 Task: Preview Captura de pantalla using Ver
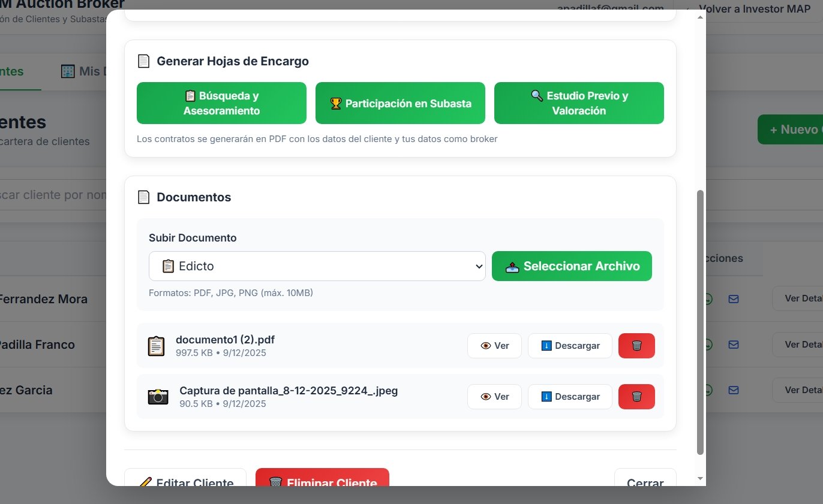point(494,397)
